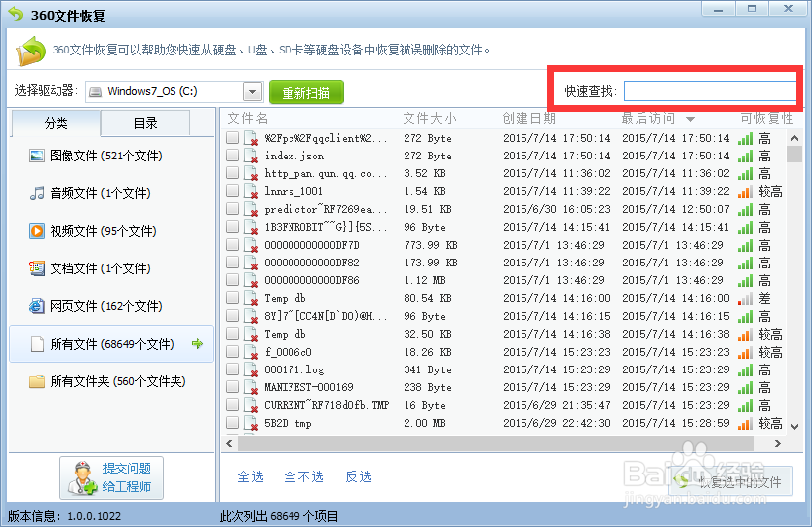Screen dimensions: 812x527
Task: Click the web page files globe icon
Action: coord(37,306)
